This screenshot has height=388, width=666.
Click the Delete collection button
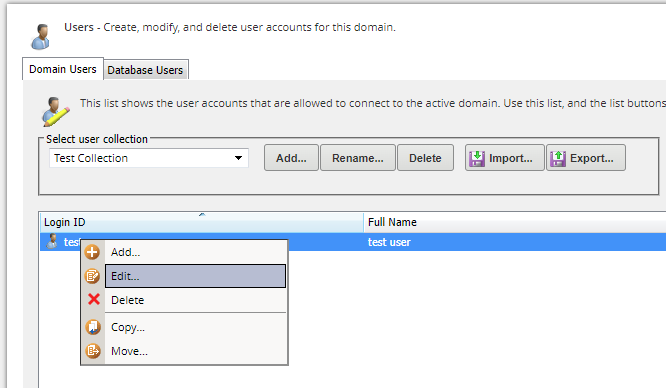(425, 158)
